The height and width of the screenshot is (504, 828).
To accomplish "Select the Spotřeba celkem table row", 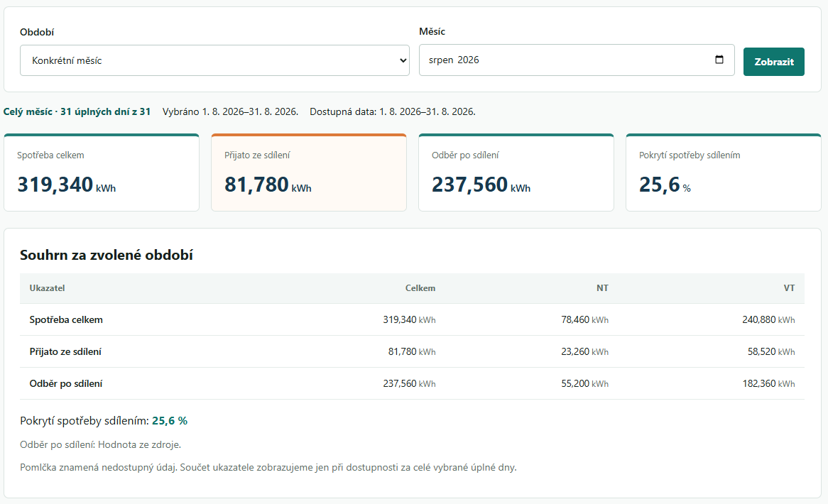I will pyautogui.click(x=412, y=320).
